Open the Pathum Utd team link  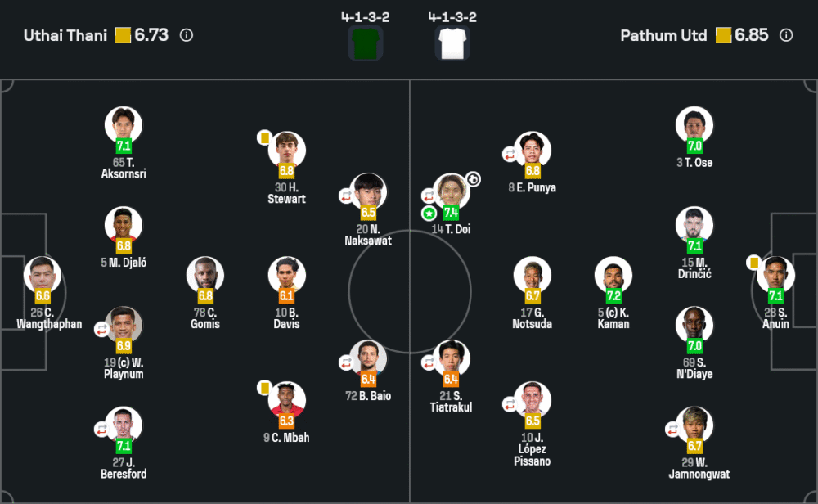663,35
